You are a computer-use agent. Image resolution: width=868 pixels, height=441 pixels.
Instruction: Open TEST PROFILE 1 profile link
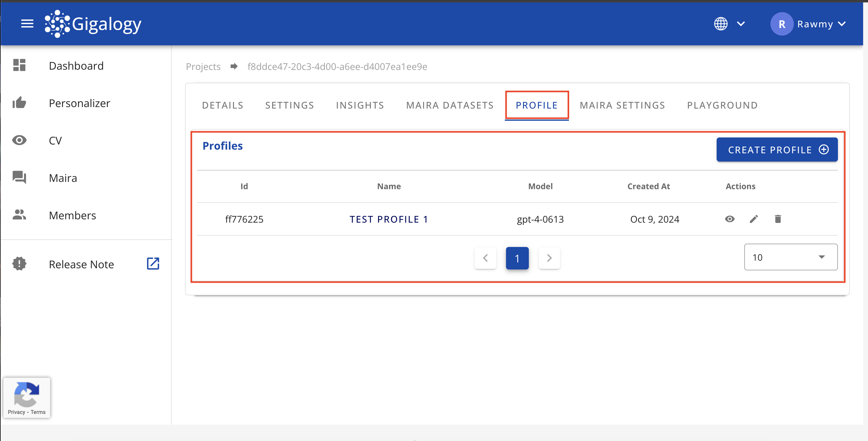[x=389, y=219]
